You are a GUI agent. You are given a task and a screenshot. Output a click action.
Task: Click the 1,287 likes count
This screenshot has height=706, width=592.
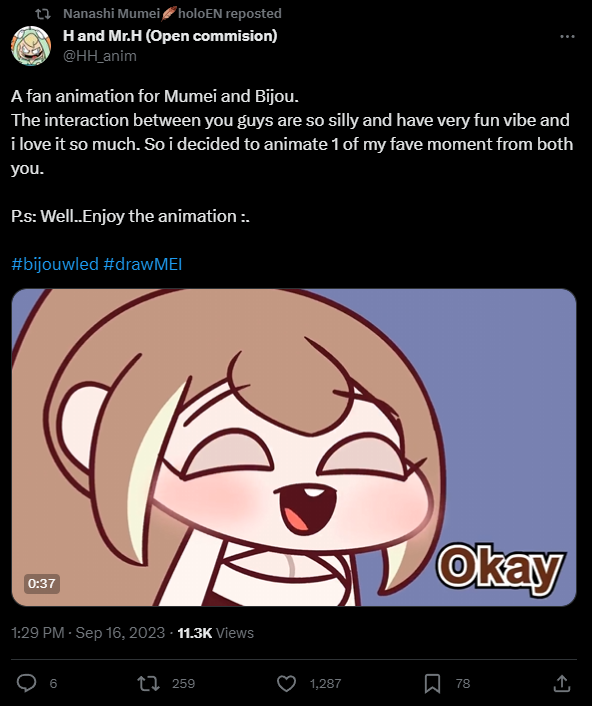click(325, 683)
